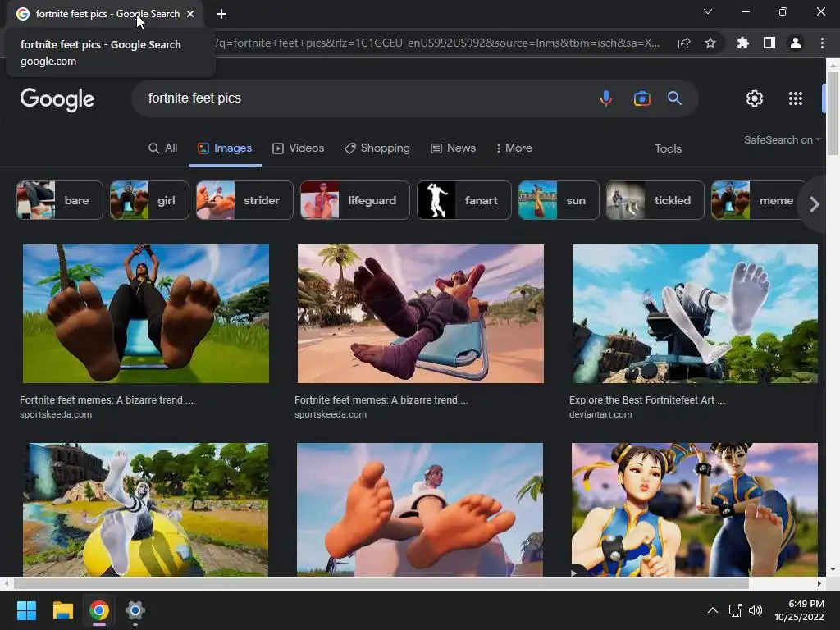The width and height of the screenshot is (840, 630).
Task: Click the horizontal scrollbar right arrow
Action: pyautogui.click(x=819, y=583)
